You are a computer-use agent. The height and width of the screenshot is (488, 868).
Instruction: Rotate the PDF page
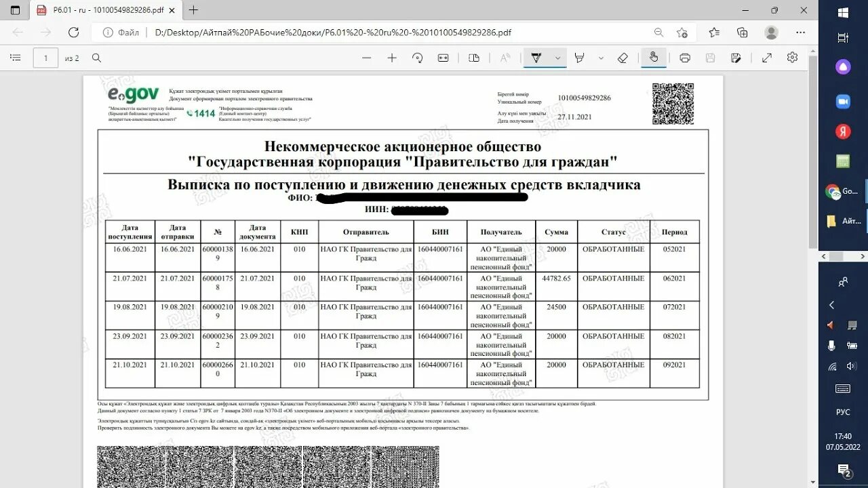[x=418, y=58]
